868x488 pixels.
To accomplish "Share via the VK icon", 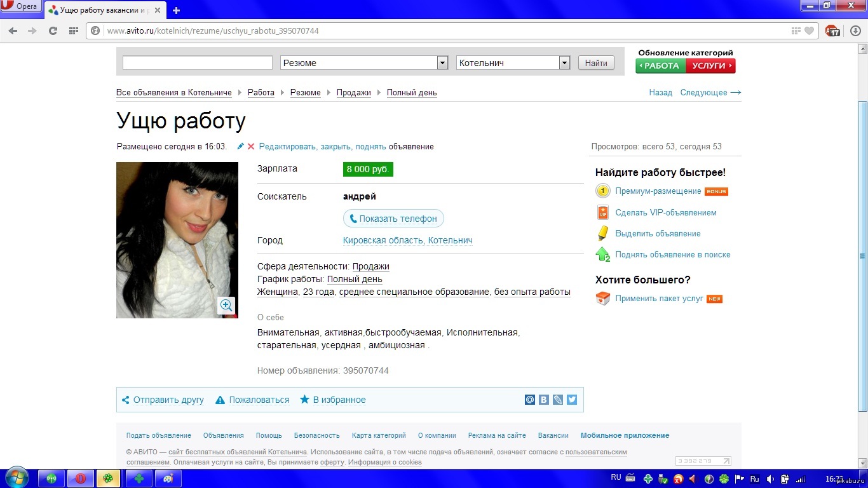I will (544, 400).
